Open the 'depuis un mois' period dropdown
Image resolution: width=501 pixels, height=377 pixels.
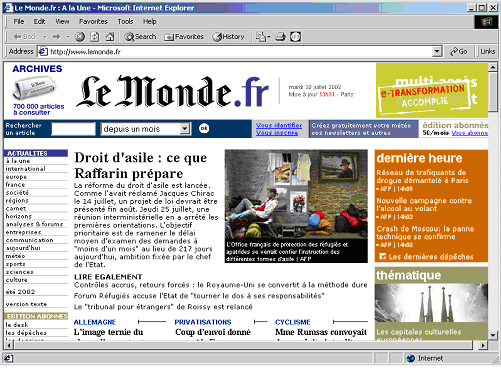pos(184,129)
